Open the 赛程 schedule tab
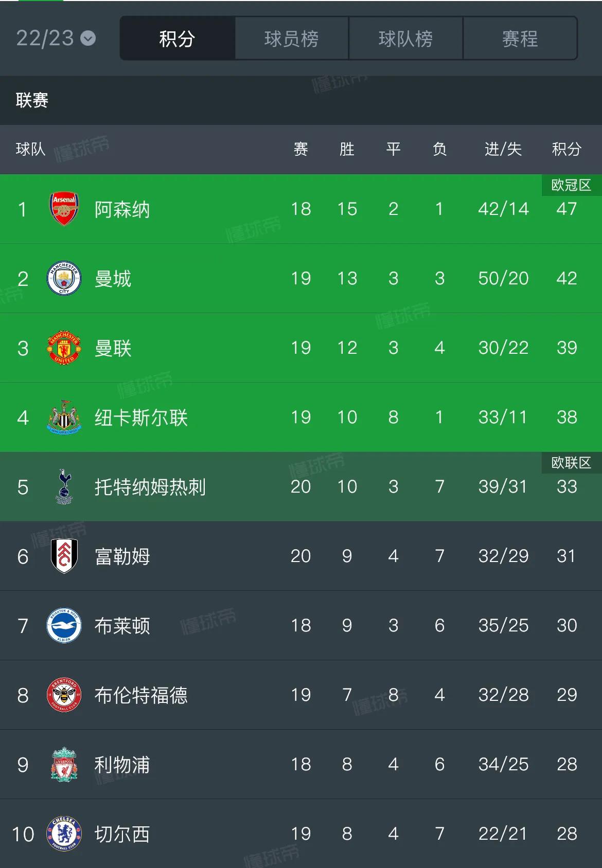 tap(520, 39)
